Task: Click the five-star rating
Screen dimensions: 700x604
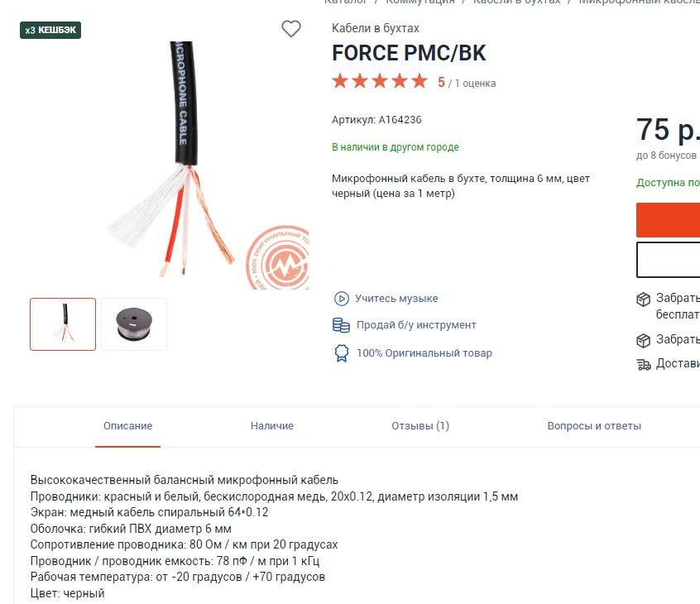Action: point(380,82)
